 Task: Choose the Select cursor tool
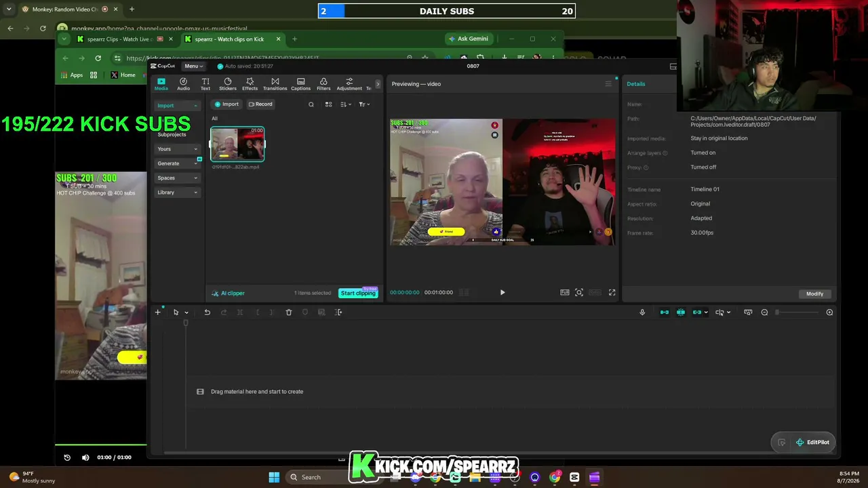tap(176, 312)
